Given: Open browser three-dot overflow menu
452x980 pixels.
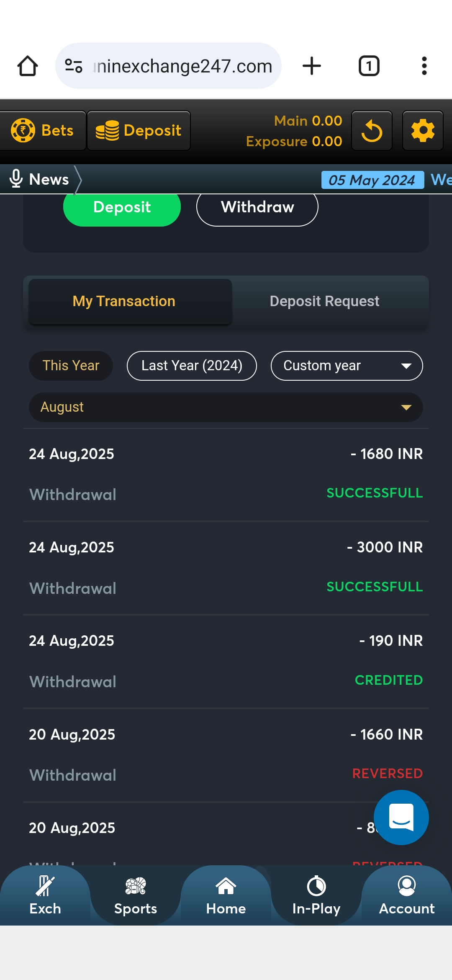Looking at the screenshot, I should [x=424, y=66].
